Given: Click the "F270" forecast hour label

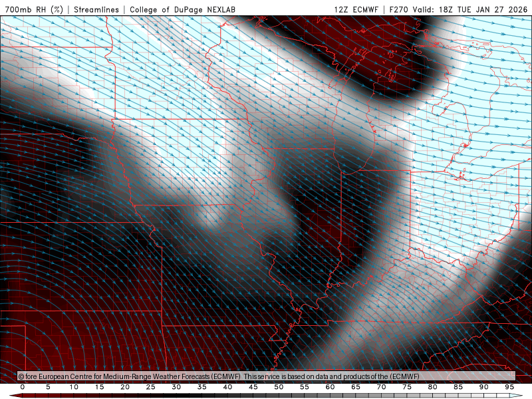Looking at the screenshot, I should [399, 9].
